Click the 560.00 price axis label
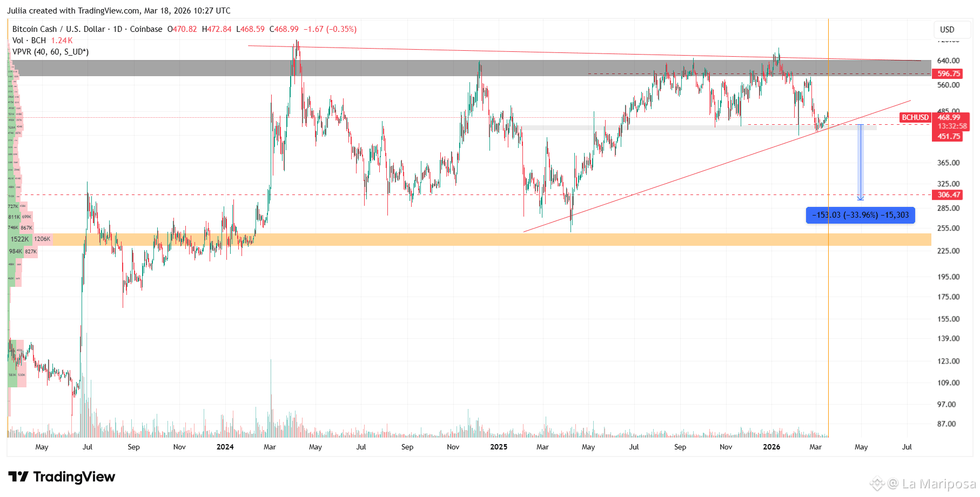The height and width of the screenshot is (497, 980). pyautogui.click(x=949, y=85)
